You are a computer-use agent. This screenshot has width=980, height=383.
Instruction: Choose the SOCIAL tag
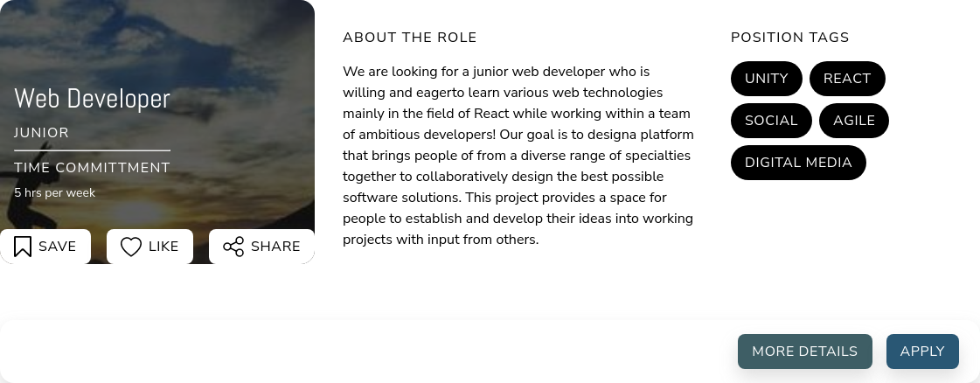click(x=771, y=121)
